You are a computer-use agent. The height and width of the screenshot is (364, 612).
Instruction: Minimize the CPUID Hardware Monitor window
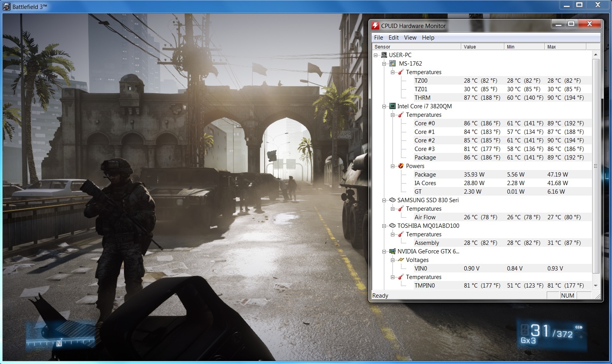pyautogui.click(x=558, y=24)
